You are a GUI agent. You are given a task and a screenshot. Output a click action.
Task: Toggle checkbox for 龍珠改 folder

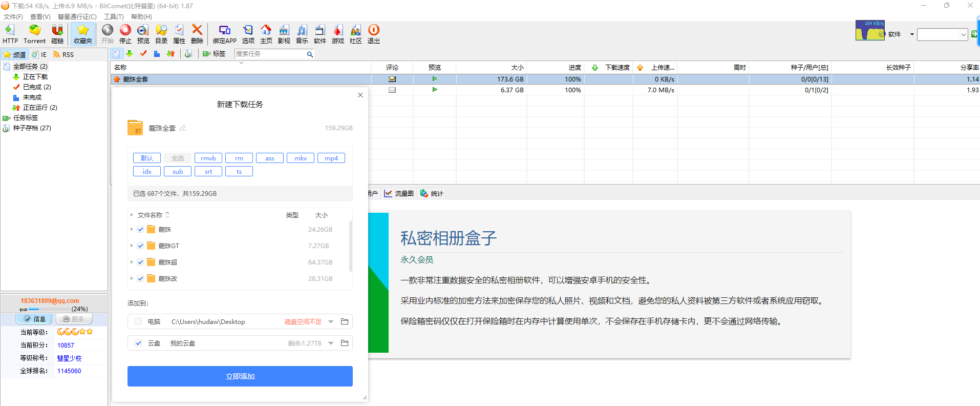(x=140, y=278)
